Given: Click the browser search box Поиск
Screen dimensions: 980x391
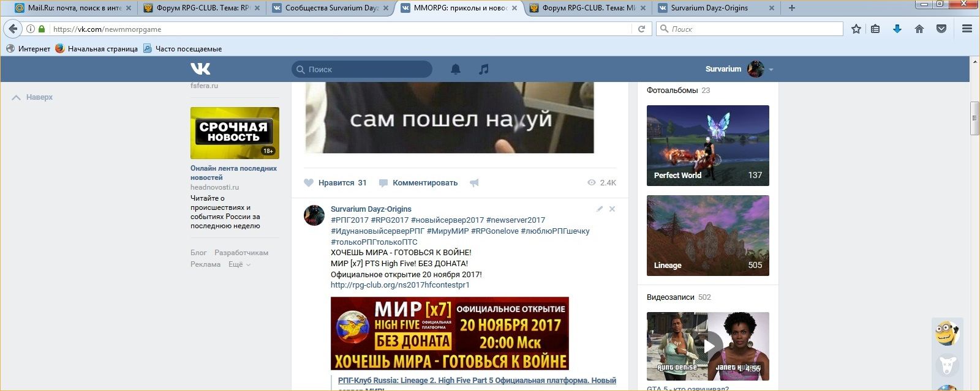Looking at the screenshot, I should 750,29.
